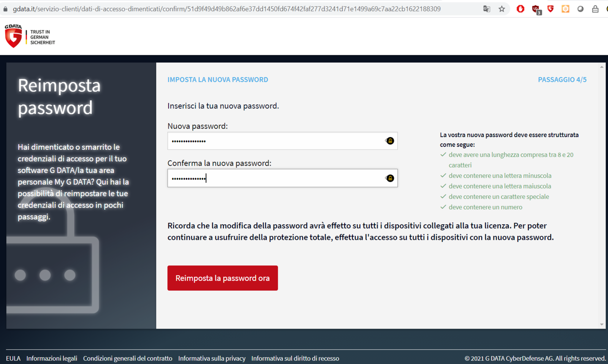
Task: Bookmark this page with the star icon
Action: tap(502, 9)
